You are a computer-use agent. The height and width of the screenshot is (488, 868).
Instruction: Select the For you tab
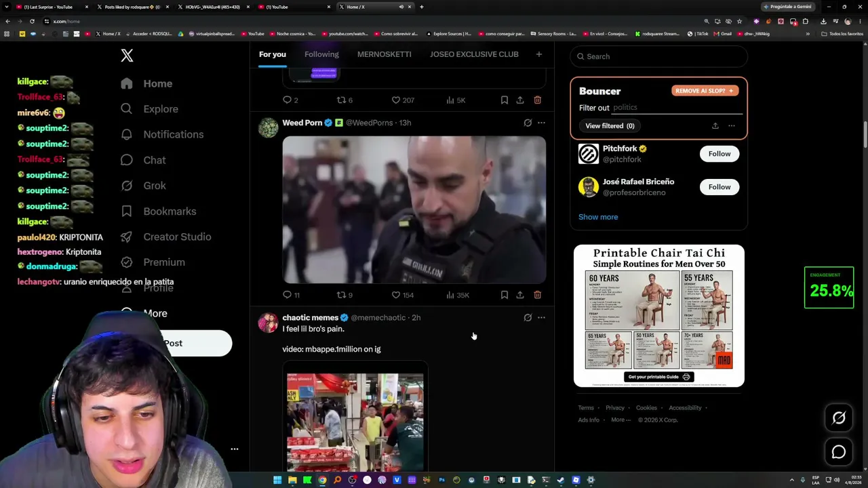click(x=273, y=54)
